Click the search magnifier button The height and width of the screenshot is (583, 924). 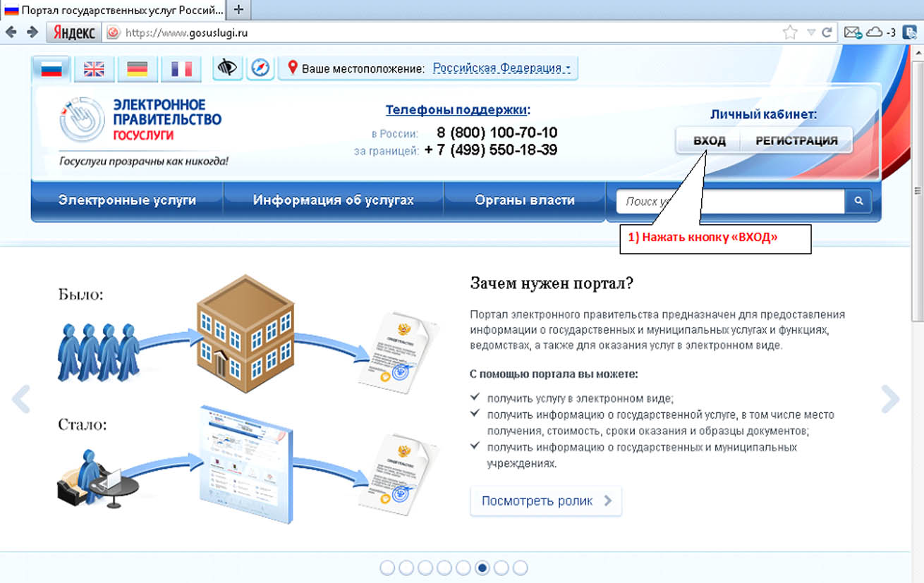[x=858, y=201]
